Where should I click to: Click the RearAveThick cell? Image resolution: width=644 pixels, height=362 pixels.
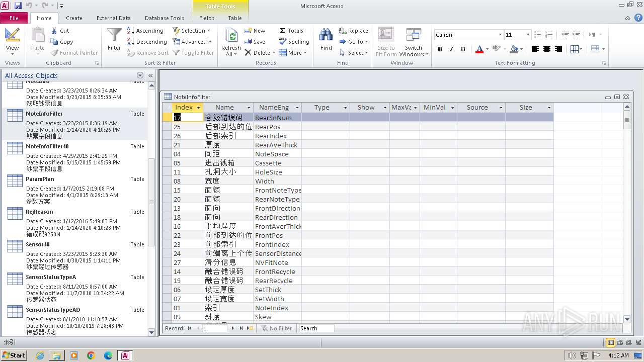coord(277,145)
